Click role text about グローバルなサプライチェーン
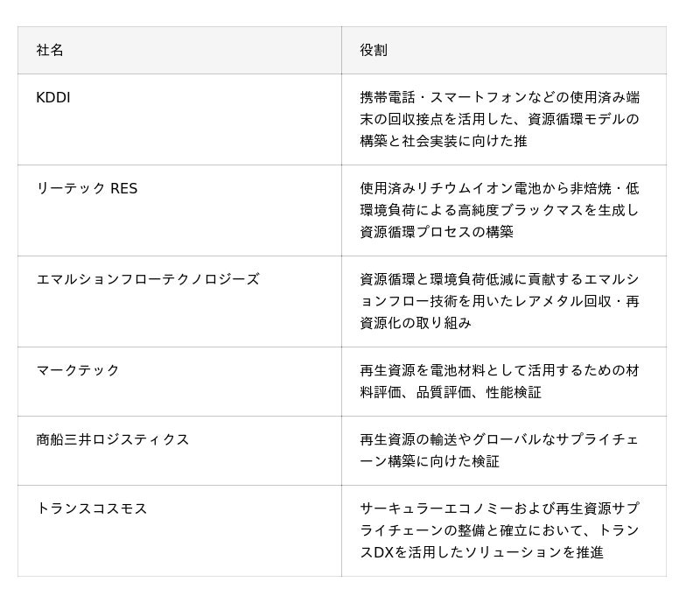700x603 pixels. pyautogui.click(x=500, y=450)
